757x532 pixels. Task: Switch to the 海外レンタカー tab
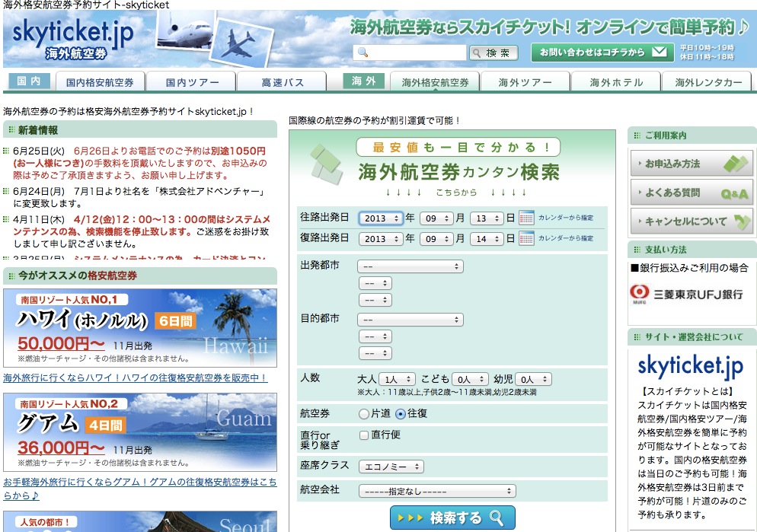(707, 82)
